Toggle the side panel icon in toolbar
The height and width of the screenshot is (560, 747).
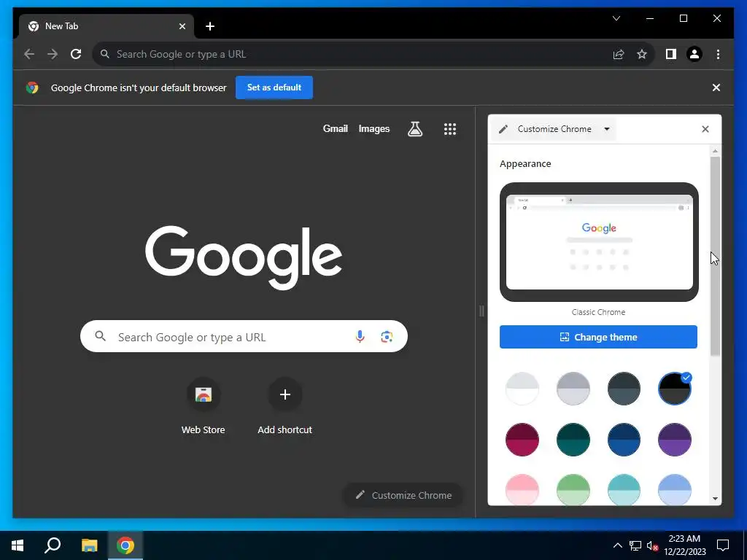click(671, 54)
